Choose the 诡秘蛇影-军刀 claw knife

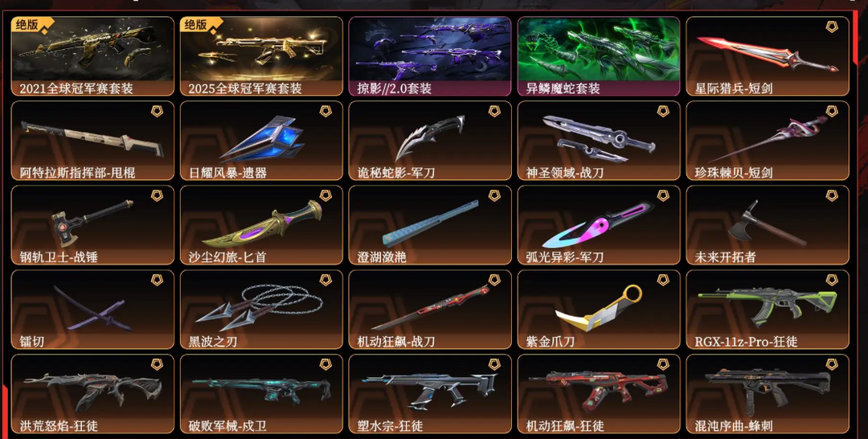[430, 141]
